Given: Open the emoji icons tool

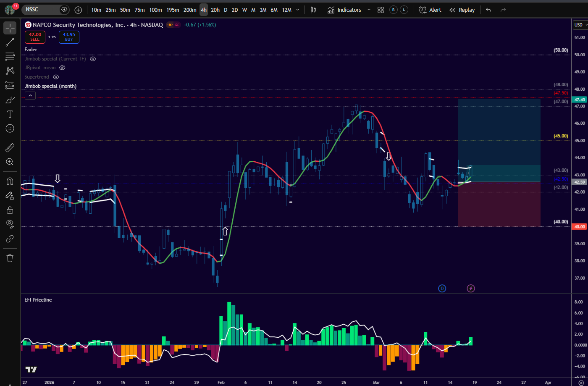Looking at the screenshot, I should 10,128.
